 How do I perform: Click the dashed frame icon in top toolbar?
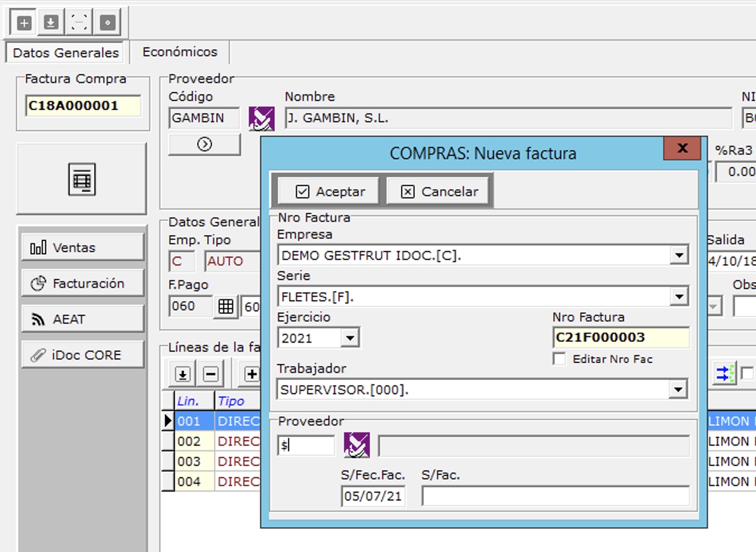(79, 23)
